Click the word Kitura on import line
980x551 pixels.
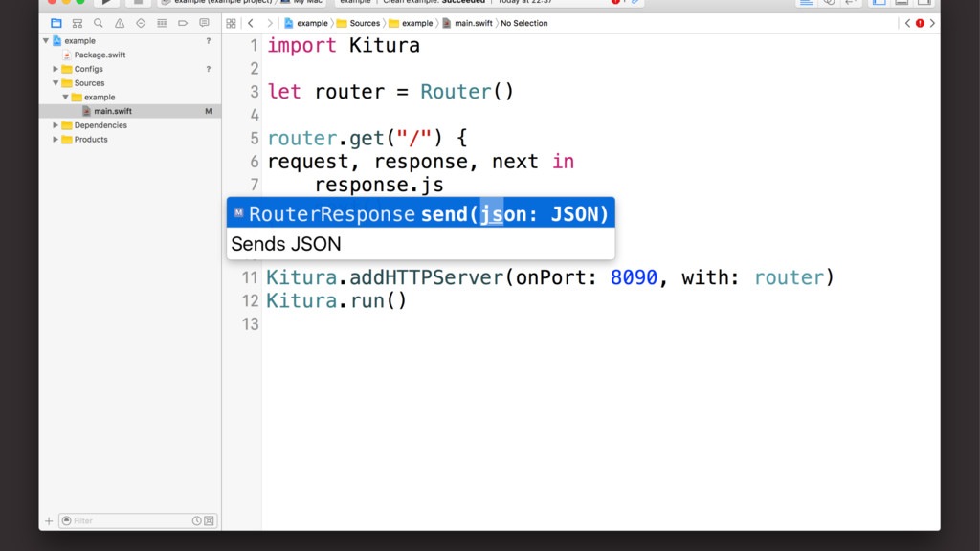tap(385, 46)
